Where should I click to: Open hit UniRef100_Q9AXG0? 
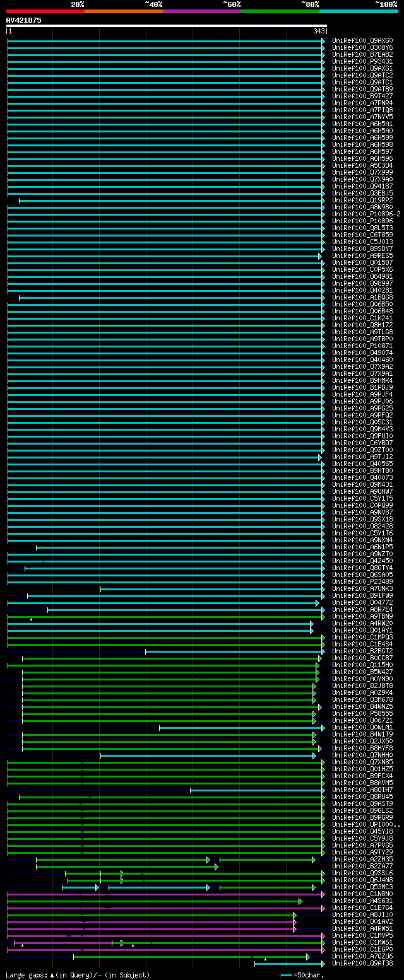tap(362, 41)
